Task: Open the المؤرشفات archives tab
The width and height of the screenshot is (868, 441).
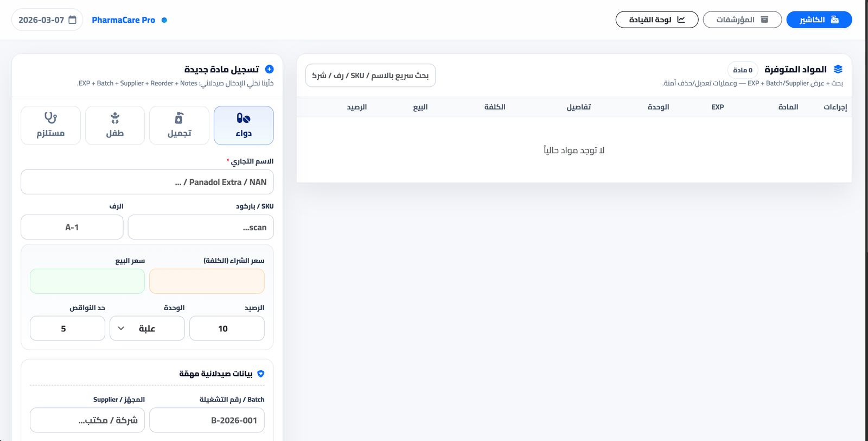Action: 742,20
